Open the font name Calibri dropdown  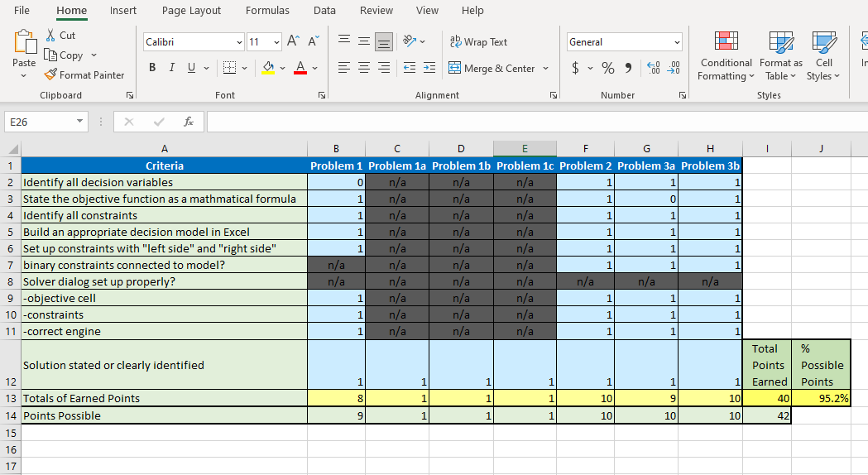tap(239, 42)
